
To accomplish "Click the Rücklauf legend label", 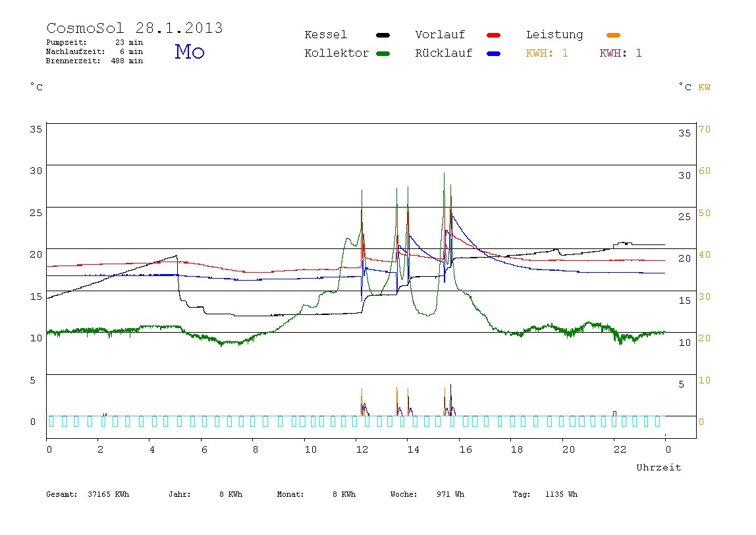I will (x=444, y=53).
